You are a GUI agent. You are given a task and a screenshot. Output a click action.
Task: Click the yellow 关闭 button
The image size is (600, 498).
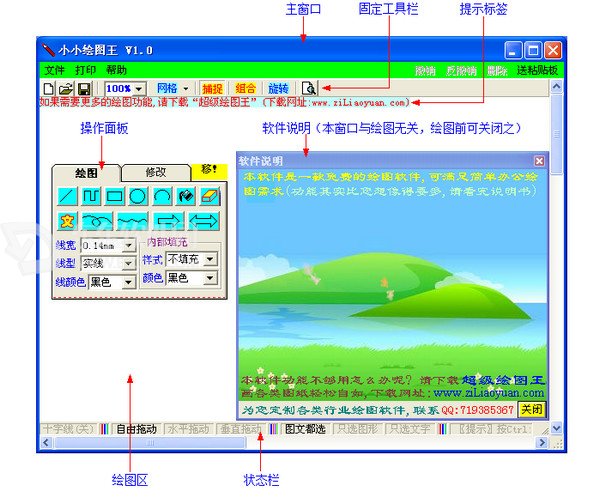point(532,409)
